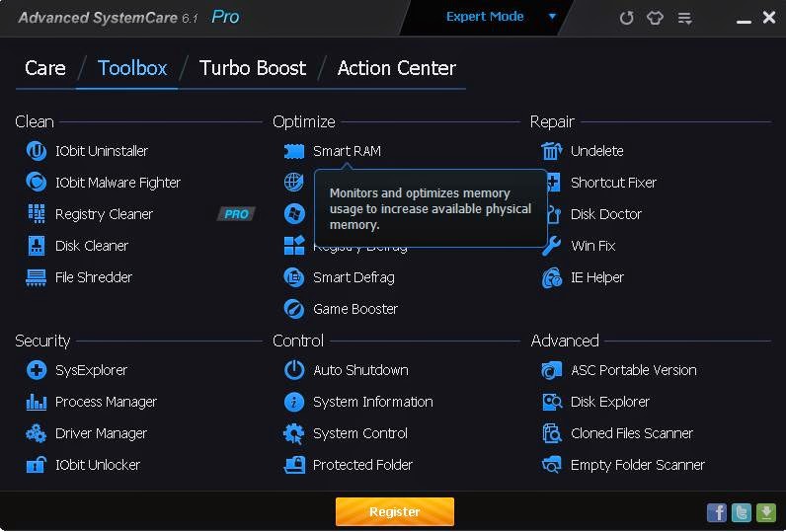The image size is (786, 532).
Task: Open the skin shirt icon
Action: click(x=655, y=19)
